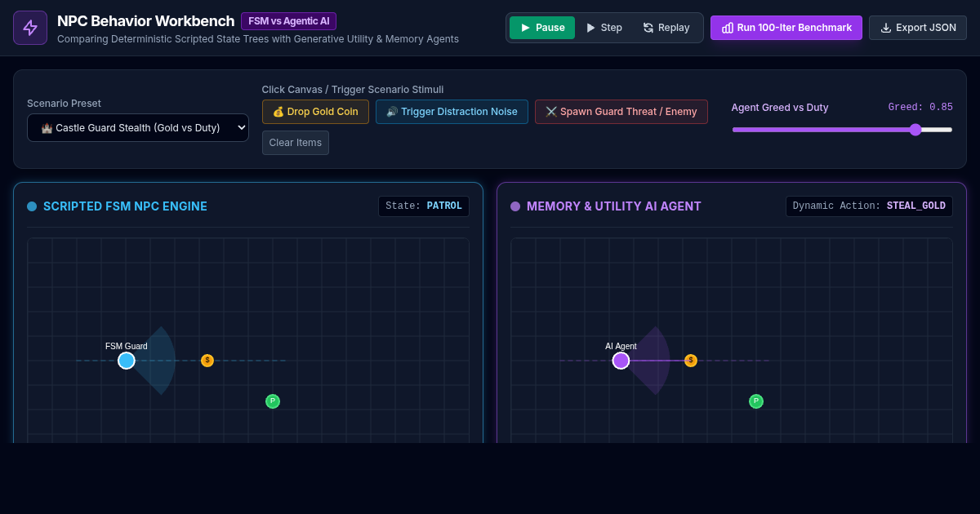
Task: Click the gold coin in FSM canvas
Action: tap(207, 361)
